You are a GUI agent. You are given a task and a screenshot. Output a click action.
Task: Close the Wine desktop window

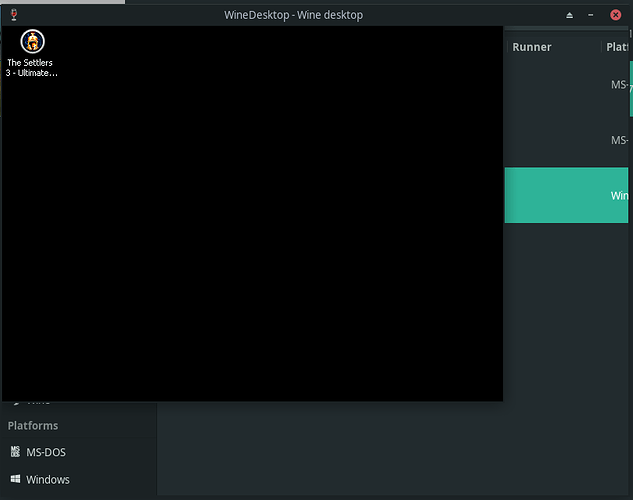tap(615, 15)
